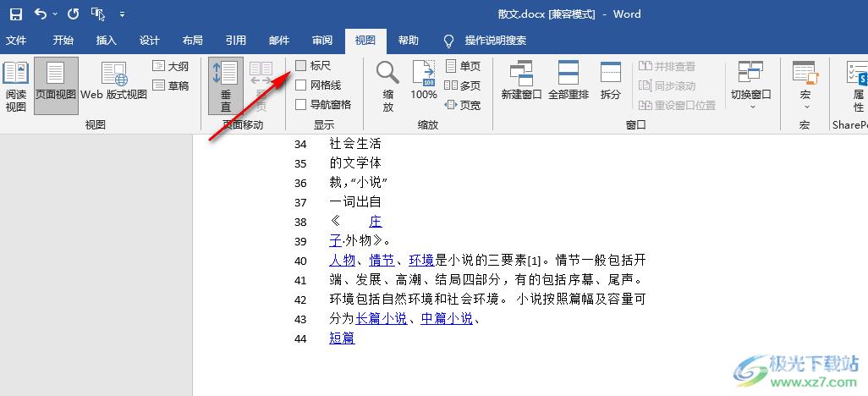
Task: Undo the last action
Action: coord(41,14)
